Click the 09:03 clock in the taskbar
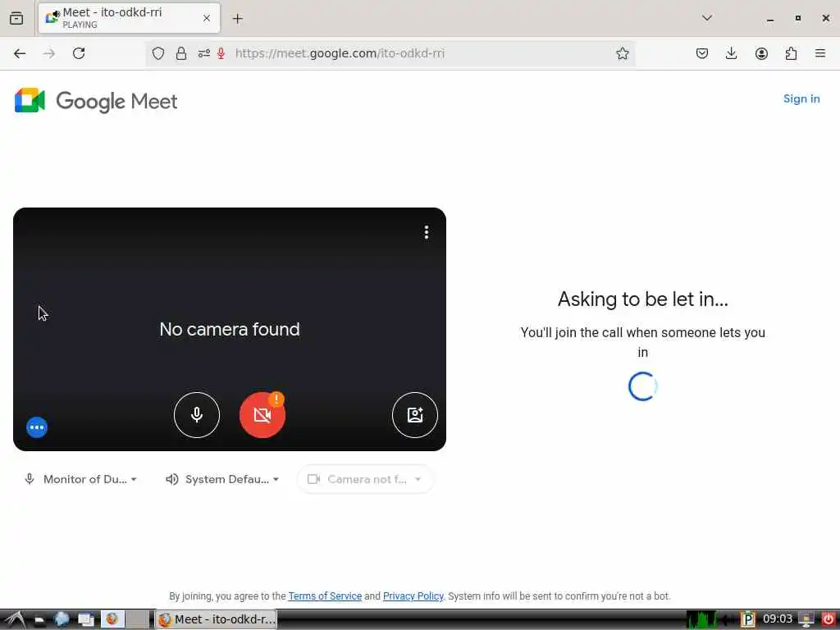This screenshot has width=840, height=630. click(778, 619)
